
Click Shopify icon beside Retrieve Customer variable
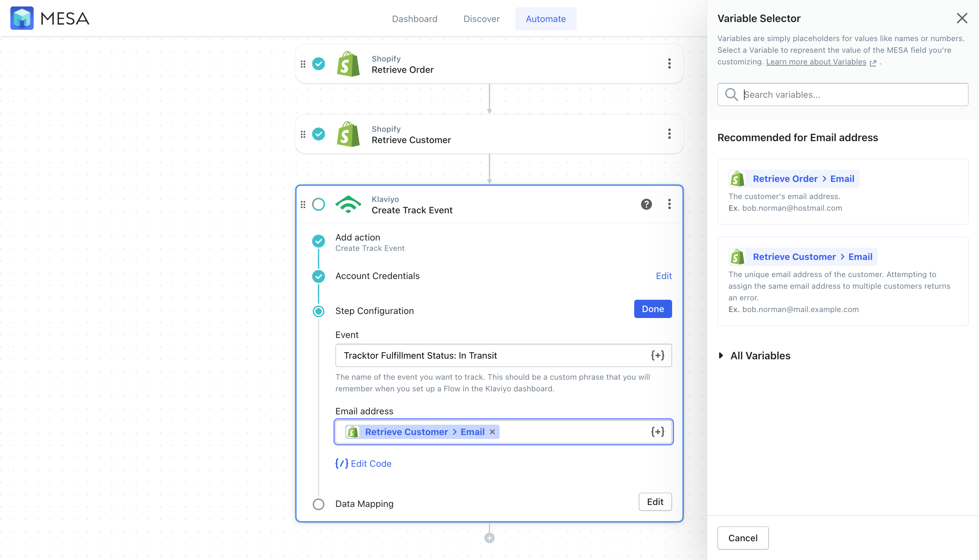737,257
